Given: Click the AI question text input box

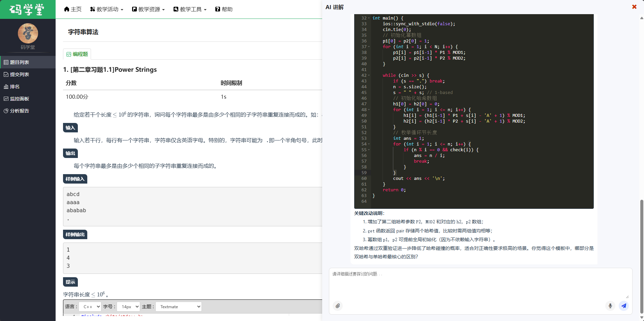Looking at the screenshot, I should tap(480, 283).
